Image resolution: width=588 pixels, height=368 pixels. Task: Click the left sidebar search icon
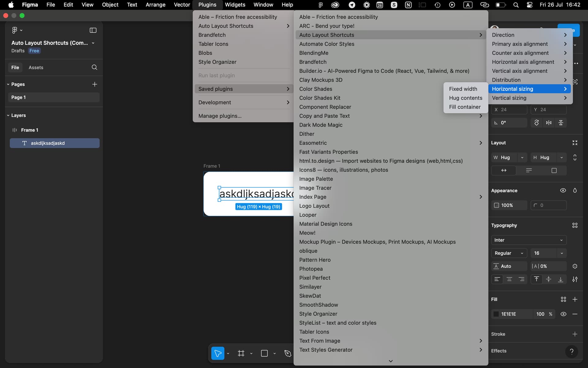tap(94, 67)
